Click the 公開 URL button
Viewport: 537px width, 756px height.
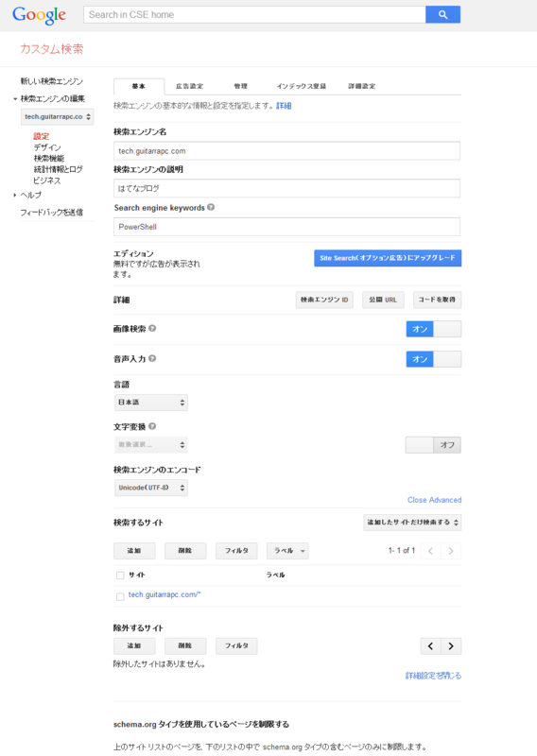(x=383, y=300)
